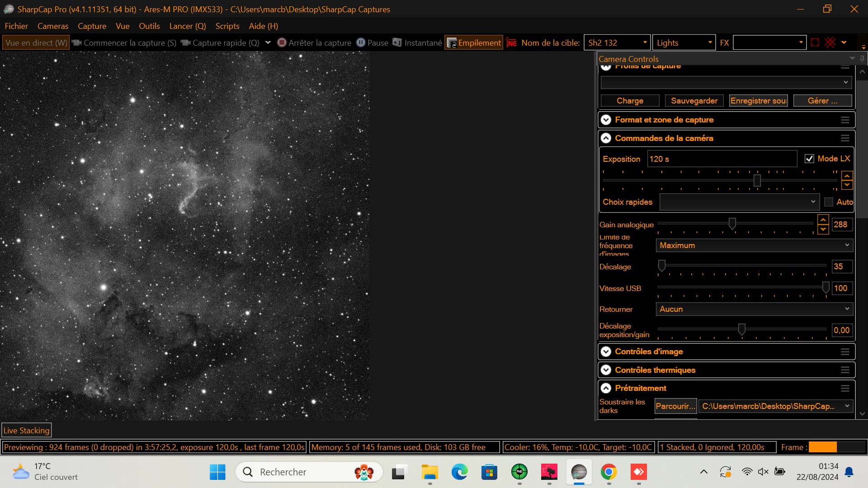Image resolution: width=868 pixels, height=488 pixels.
Task: Collapse the Commandes de la caméra section
Action: click(606, 138)
